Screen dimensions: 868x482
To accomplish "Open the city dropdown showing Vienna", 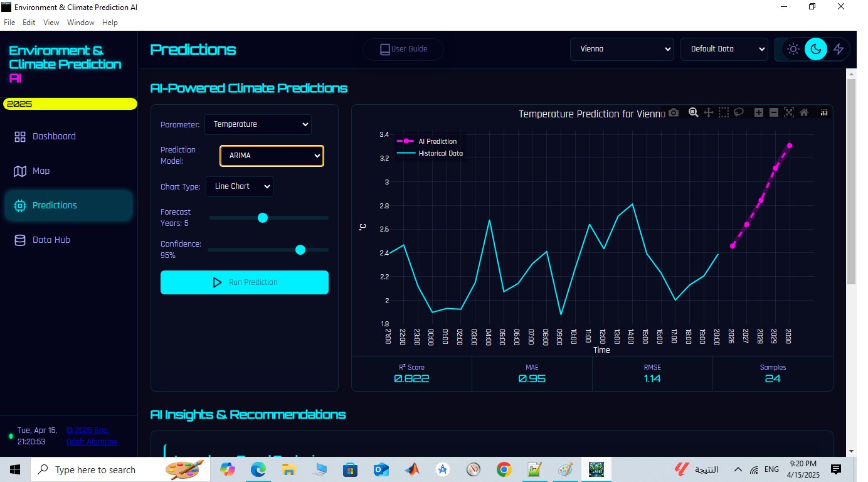I will click(621, 49).
